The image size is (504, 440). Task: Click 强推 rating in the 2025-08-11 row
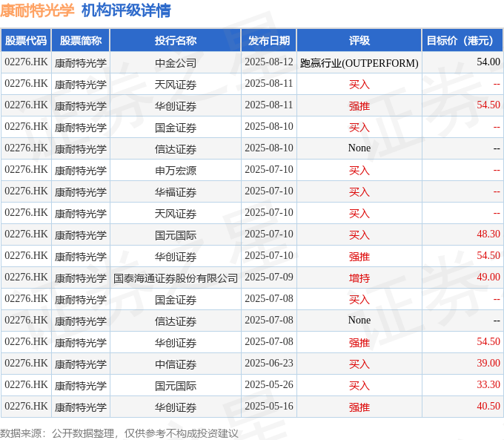coord(359,106)
